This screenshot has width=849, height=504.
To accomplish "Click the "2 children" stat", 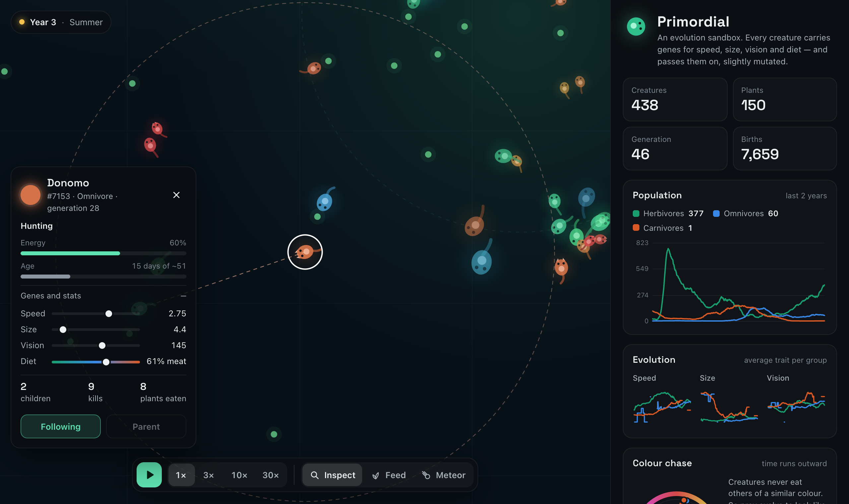I will pyautogui.click(x=35, y=392).
